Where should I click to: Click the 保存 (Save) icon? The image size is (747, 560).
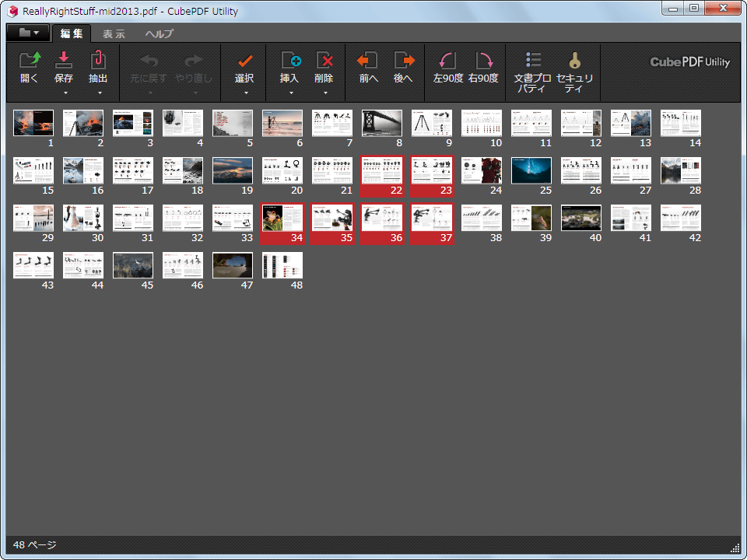pyautogui.click(x=63, y=61)
